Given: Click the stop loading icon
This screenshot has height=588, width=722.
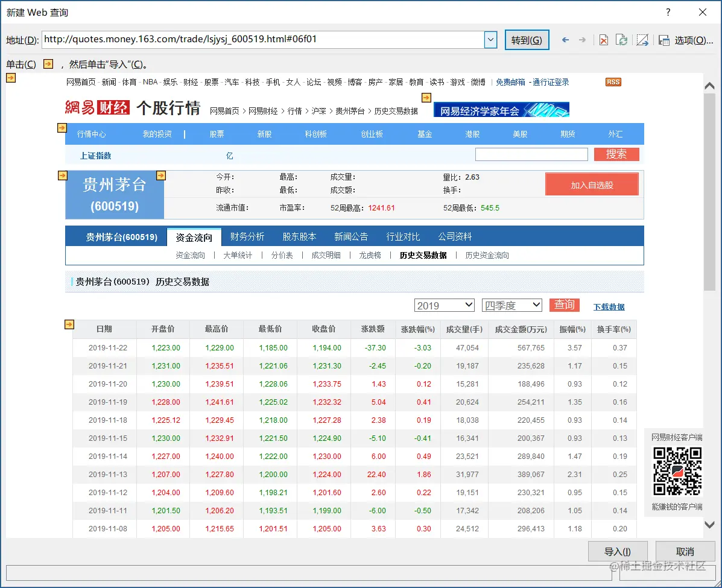Looking at the screenshot, I should (604, 40).
